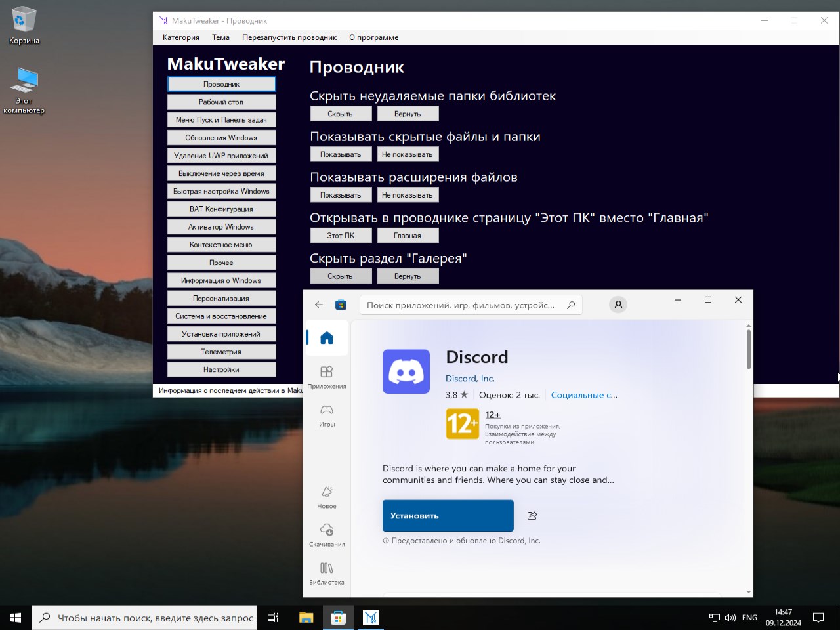840x630 pixels.
Task: Click Вернуть for the Галерея section
Action: [408, 276]
